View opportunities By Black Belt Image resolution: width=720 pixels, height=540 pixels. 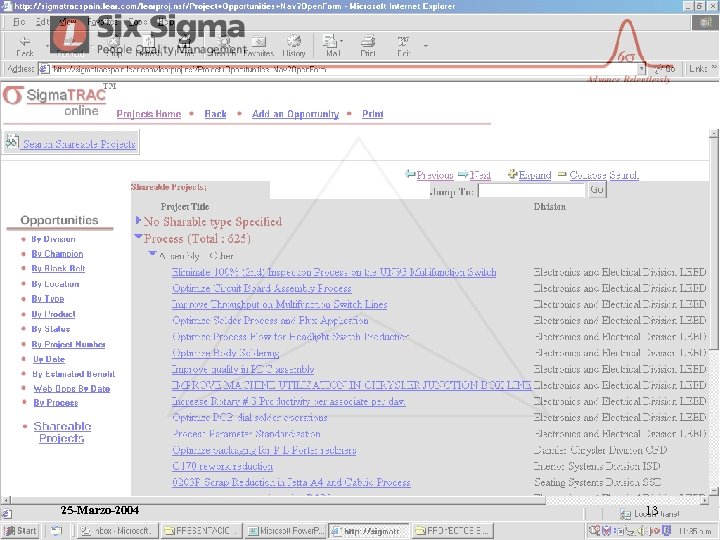click(x=58, y=269)
